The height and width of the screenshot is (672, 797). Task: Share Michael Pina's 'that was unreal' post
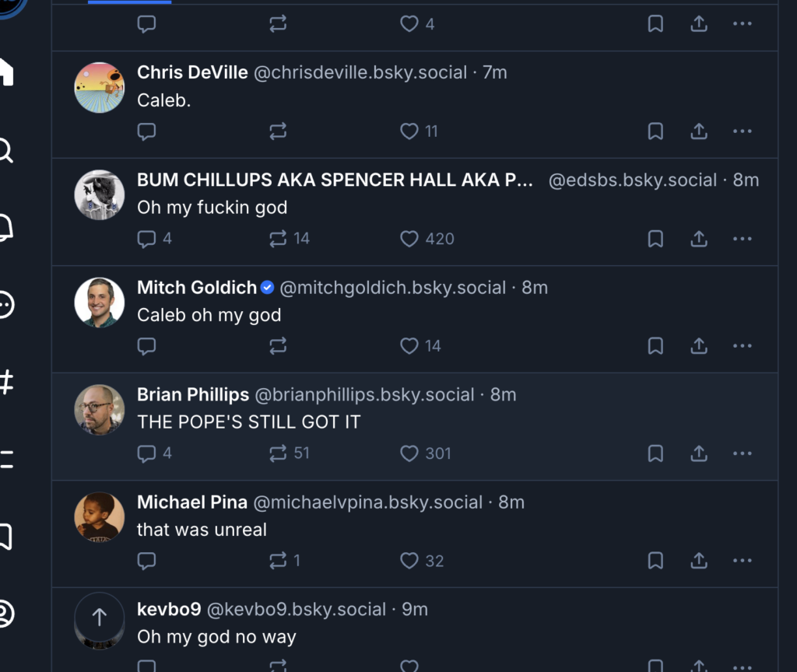699,561
